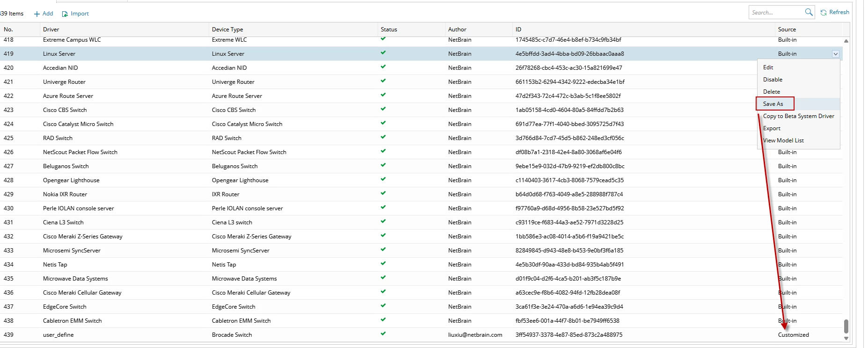Click green status checkmark for Microsemi SyncServer

pos(383,250)
